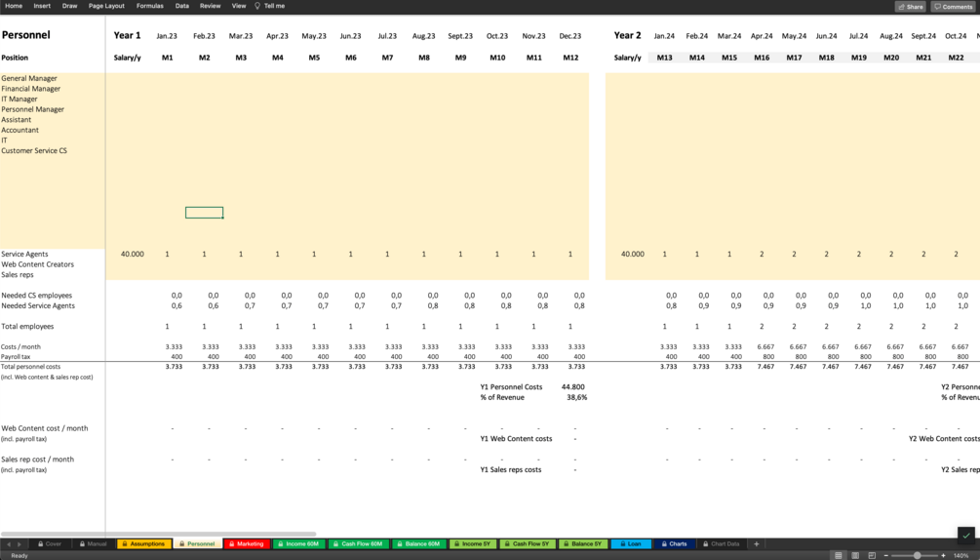
Task: Select the General Manager cell
Action: pos(28,78)
